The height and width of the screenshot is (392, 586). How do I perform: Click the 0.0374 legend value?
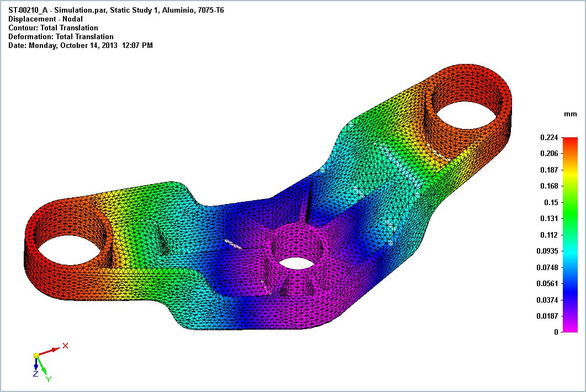(547, 300)
